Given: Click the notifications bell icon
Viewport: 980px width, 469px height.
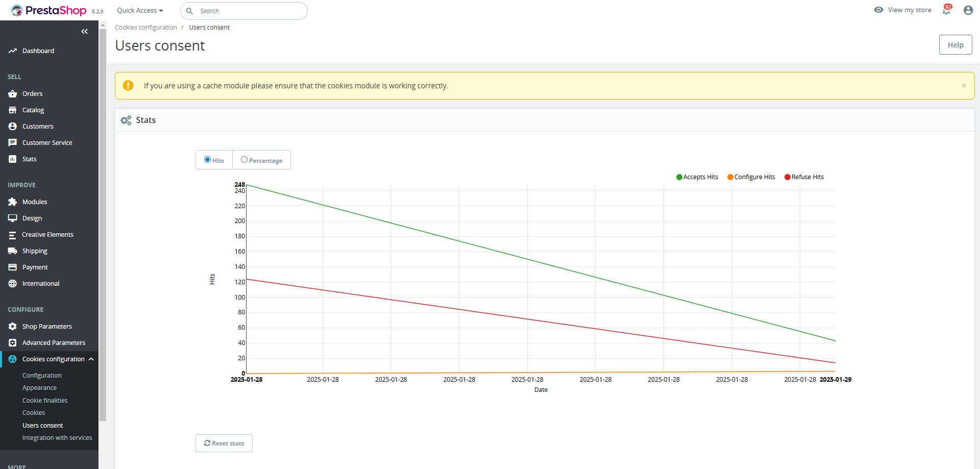Looking at the screenshot, I should pos(946,11).
